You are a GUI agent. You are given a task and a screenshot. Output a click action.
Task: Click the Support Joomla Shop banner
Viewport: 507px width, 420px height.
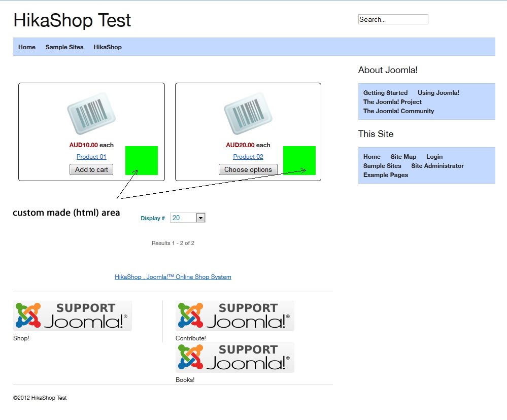coord(73,316)
